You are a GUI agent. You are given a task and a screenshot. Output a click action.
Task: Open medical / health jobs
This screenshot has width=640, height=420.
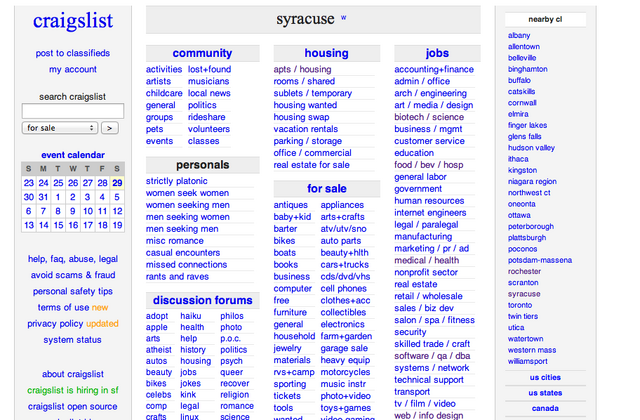tap(427, 260)
